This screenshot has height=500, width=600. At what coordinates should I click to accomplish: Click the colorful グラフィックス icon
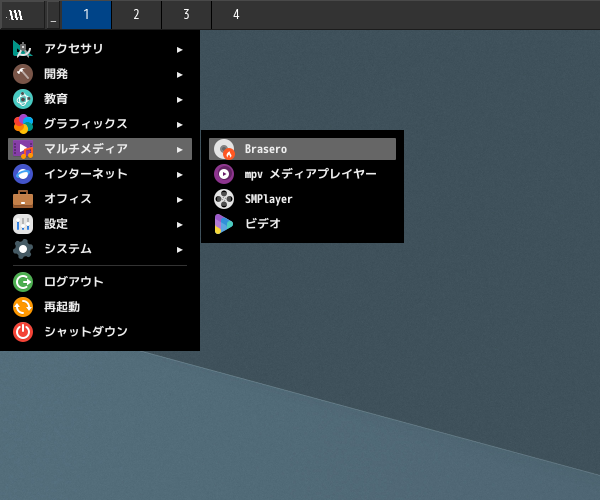(23, 124)
